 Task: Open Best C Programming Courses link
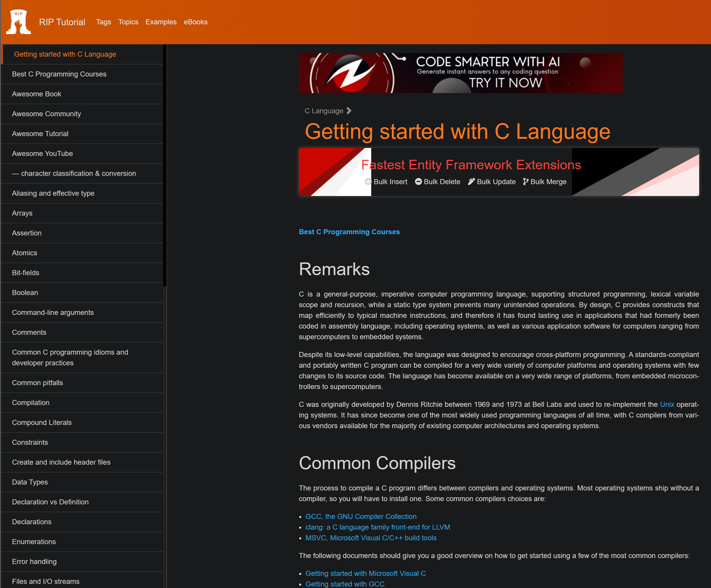(349, 232)
